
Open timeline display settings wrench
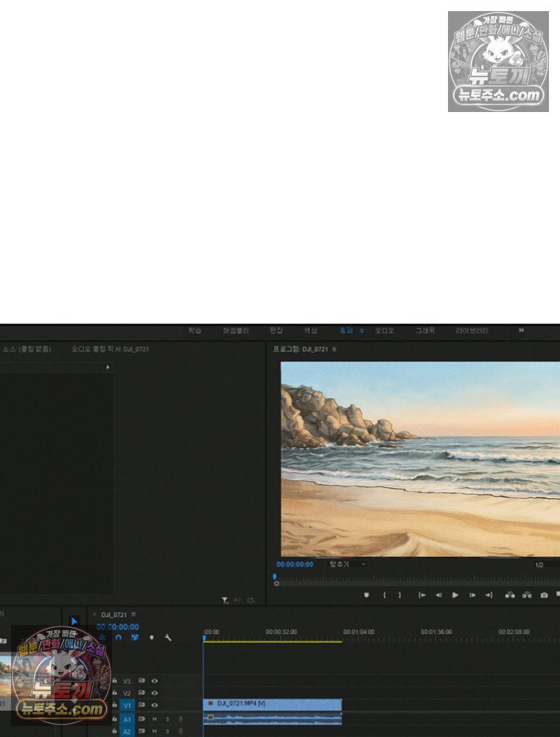[168, 638]
